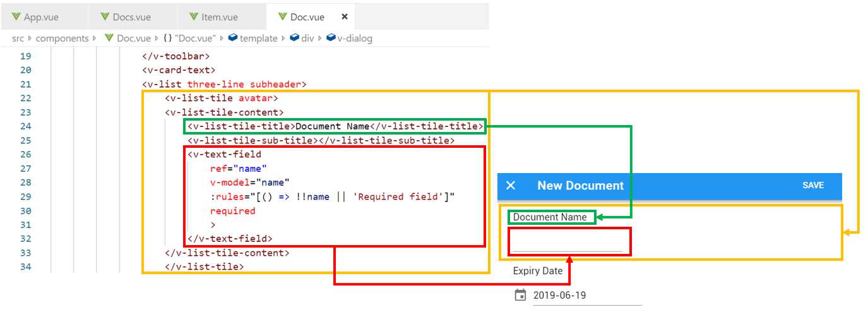Click the cube icon beside v-dialog breadcrumb
The width and height of the screenshot is (868, 312).
pyautogui.click(x=331, y=38)
